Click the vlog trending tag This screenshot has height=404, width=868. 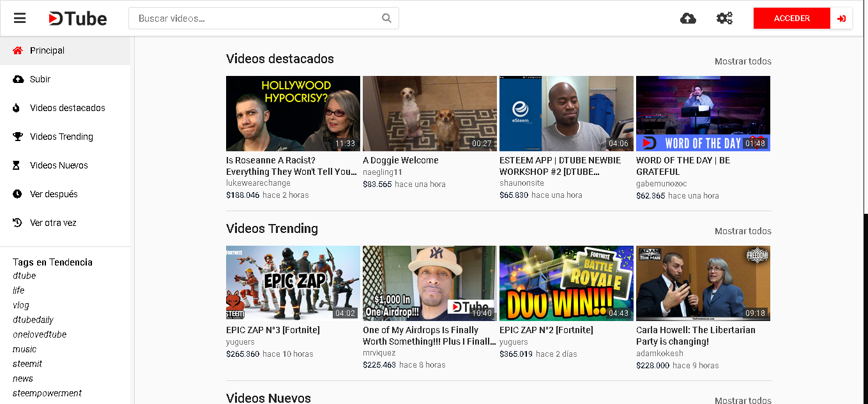pyautogui.click(x=21, y=305)
